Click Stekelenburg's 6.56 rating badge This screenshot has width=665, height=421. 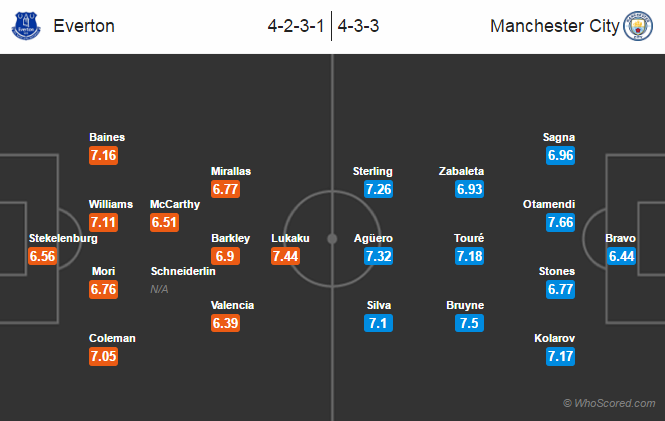pyautogui.click(x=44, y=256)
